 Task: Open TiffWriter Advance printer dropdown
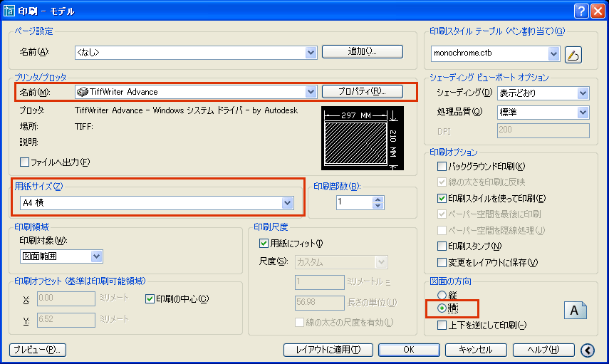tap(311, 92)
